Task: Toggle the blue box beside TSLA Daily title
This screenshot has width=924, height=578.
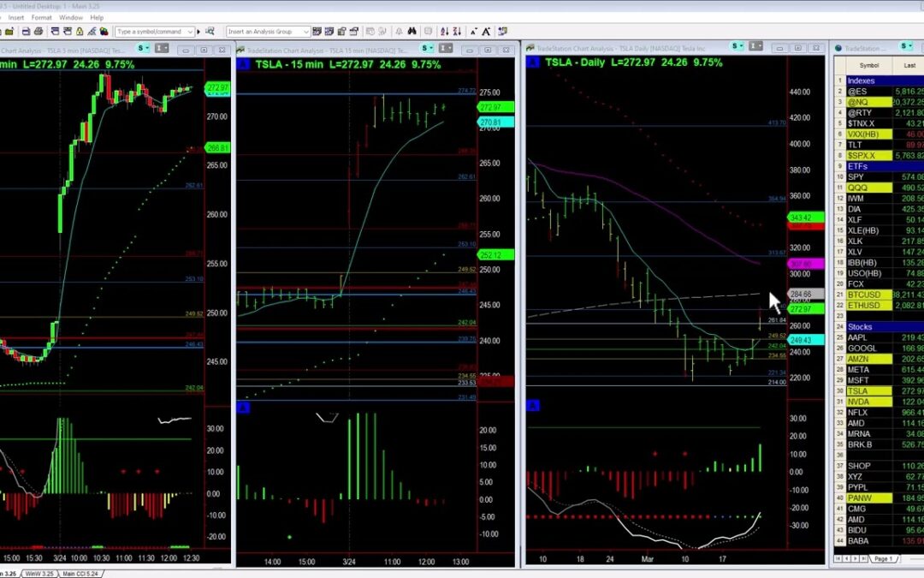Action: pyautogui.click(x=531, y=63)
